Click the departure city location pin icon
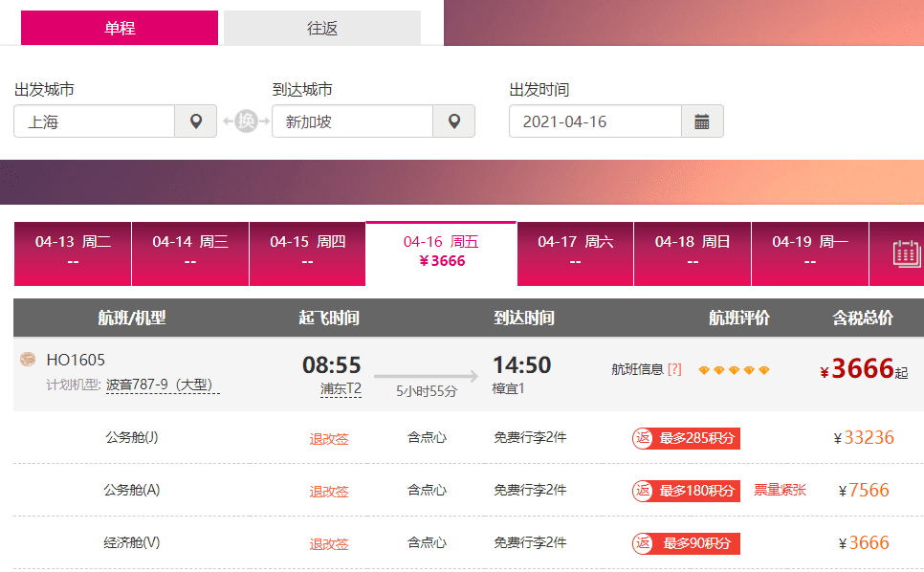 (196, 121)
